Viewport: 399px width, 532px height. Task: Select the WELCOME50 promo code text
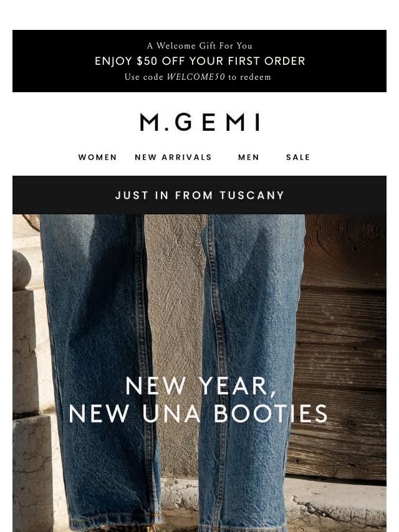(196, 77)
